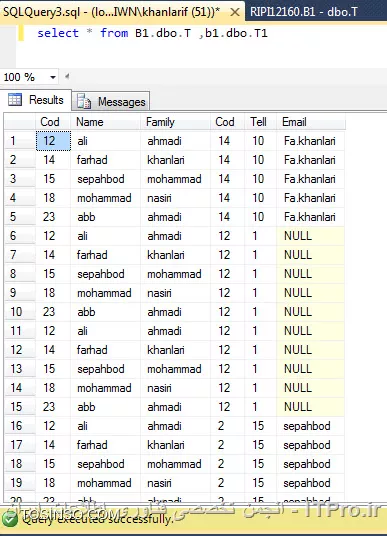Click the first Cod cell 23 in row 15
This screenshot has width=387, height=536.
[53, 407]
